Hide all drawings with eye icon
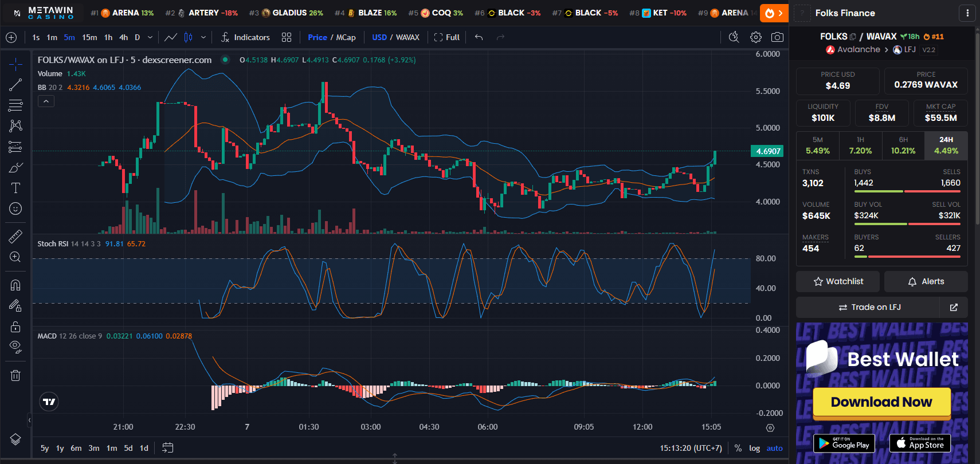Screen dimensions: 980x464 click(x=15, y=347)
